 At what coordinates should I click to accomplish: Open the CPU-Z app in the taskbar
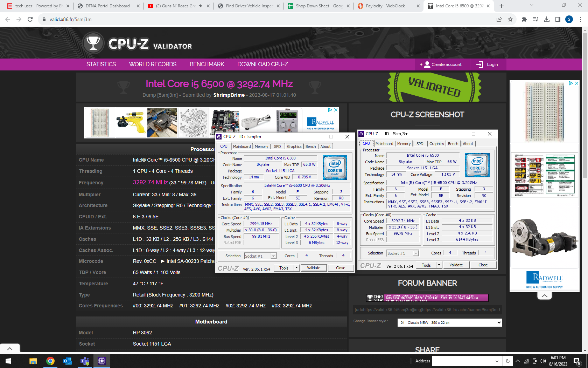[x=102, y=361]
